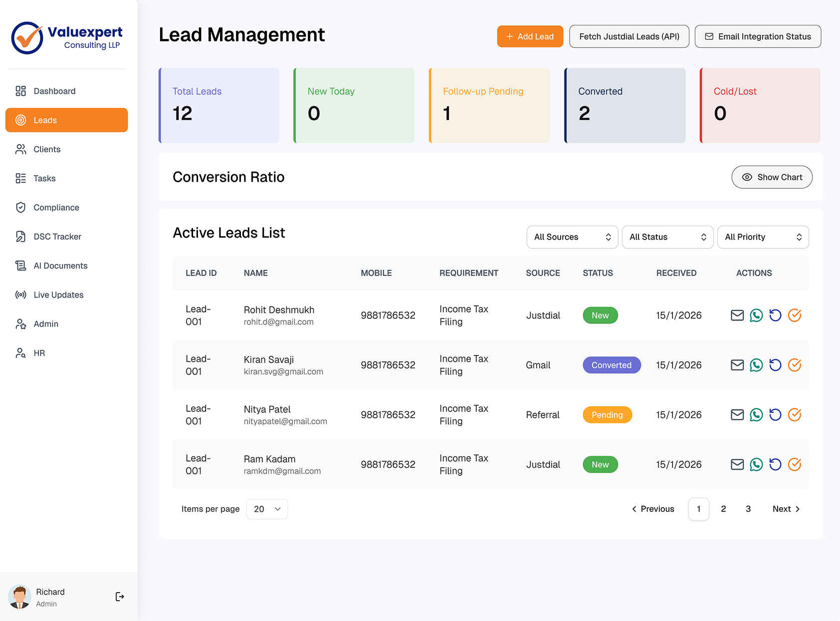Click orange check icon for Rohit Deshmukh
This screenshot has width=840, height=621.
click(x=795, y=315)
